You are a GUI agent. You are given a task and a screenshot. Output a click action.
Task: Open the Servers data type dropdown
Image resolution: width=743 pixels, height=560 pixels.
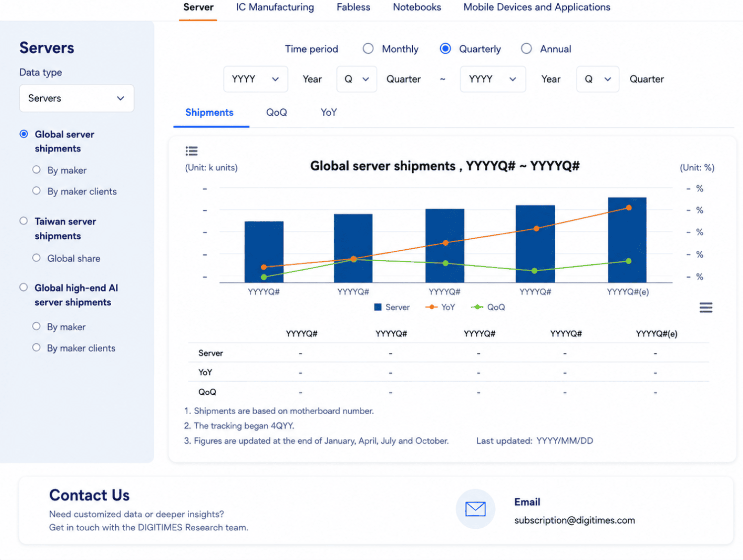click(x=76, y=98)
